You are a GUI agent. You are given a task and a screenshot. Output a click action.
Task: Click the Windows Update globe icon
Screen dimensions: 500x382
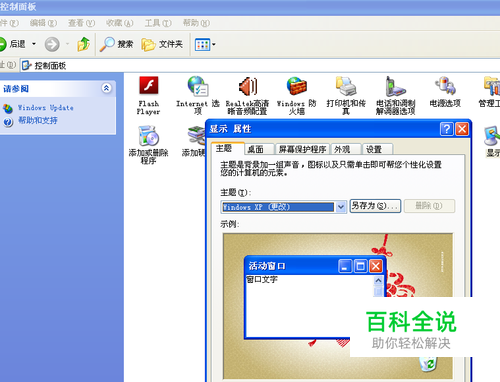[x=8, y=108]
